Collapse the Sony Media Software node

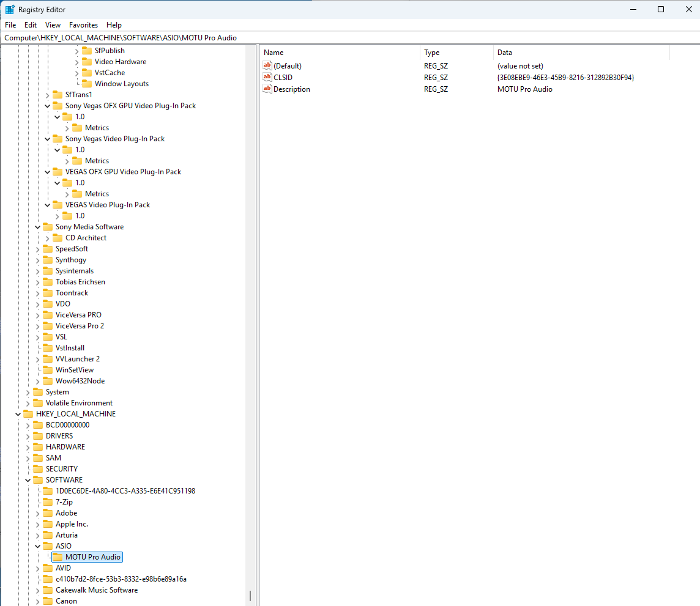[37, 227]
